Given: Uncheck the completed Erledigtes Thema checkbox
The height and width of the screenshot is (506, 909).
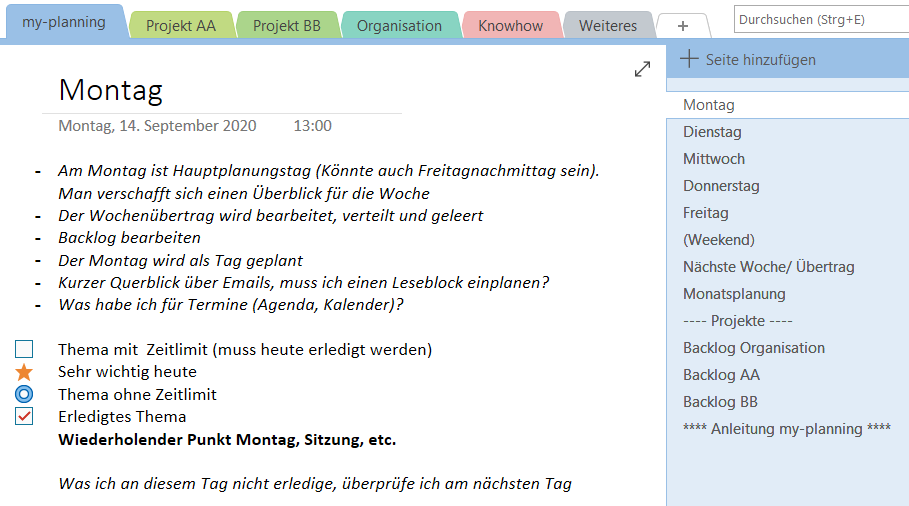Looking at the screenshot, I should click(x=25, y=416).
